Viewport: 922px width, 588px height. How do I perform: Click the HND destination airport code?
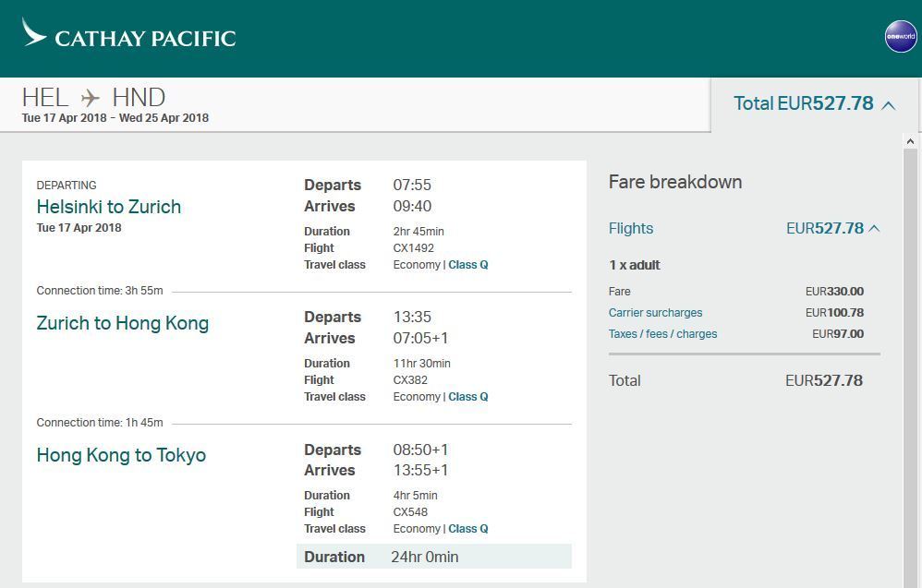click(x=139, y=98)
